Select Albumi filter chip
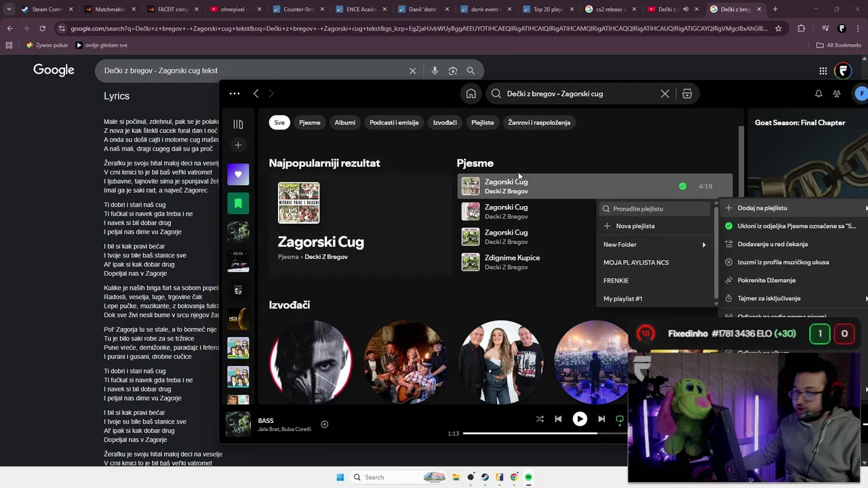The height and width of the screenshot is (488, 868). (x=344, y=123)
